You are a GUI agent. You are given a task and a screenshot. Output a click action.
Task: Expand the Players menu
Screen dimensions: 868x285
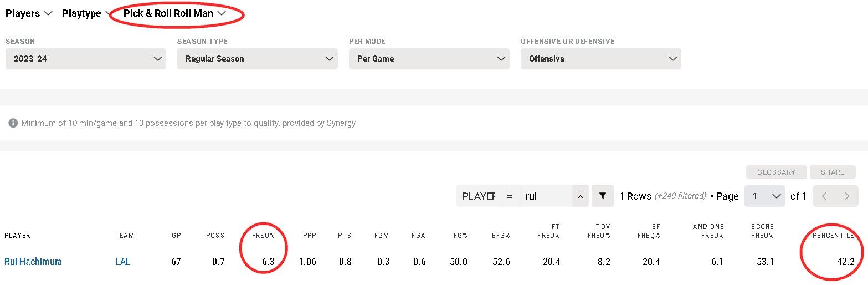coord(29,13)
